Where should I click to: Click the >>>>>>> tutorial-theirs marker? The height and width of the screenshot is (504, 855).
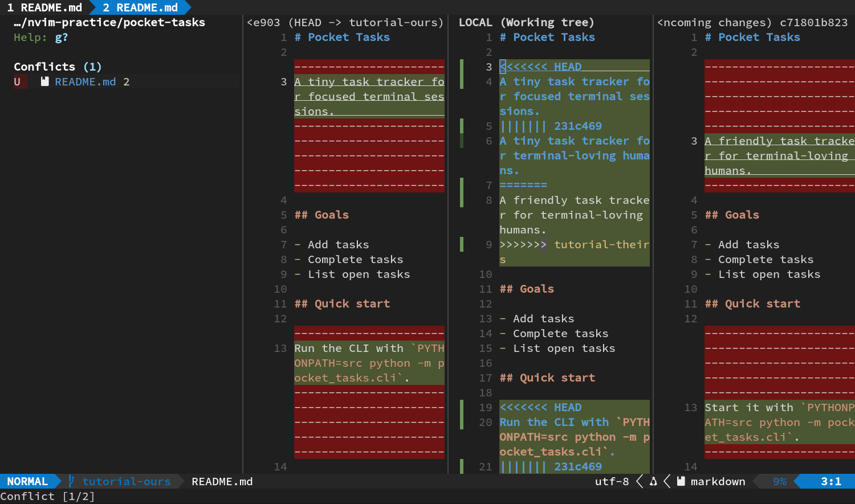[575, 252]
